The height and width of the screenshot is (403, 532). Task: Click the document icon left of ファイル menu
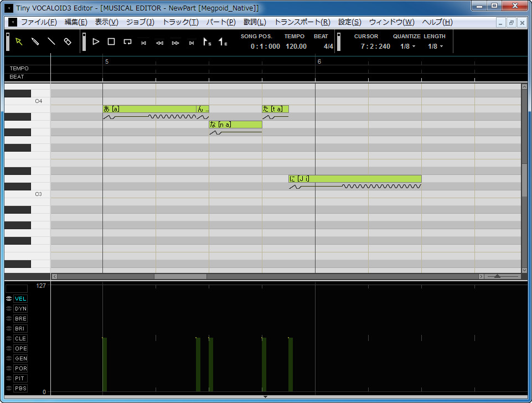(13, 22)
